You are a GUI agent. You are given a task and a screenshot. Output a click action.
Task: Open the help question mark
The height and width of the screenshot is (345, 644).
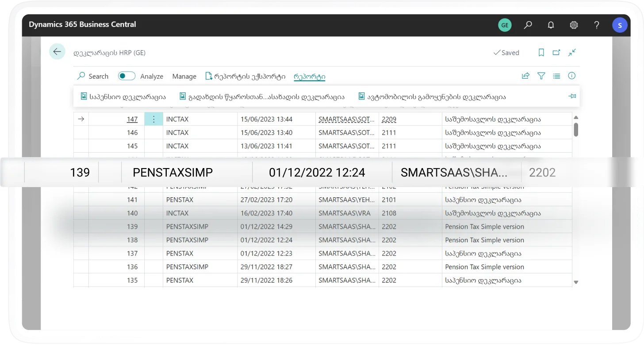tap(597, 25)
